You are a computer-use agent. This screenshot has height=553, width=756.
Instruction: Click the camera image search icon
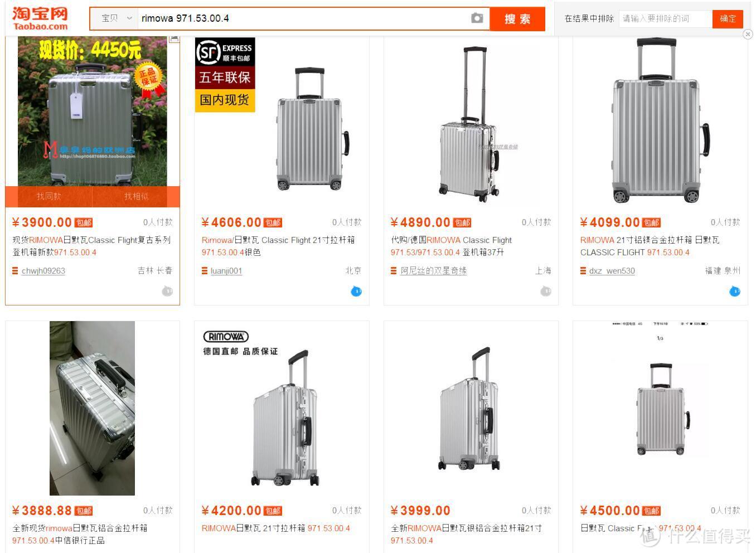coord(477,18)
